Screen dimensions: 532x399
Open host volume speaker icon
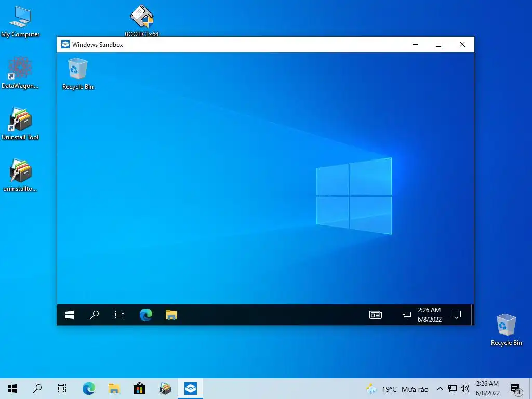(x=465, y=389)
